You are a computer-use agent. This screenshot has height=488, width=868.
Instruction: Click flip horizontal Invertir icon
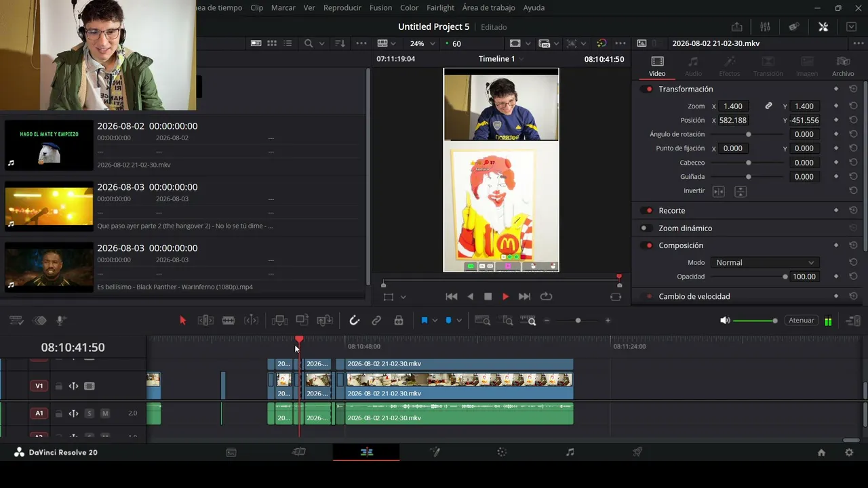(719, 192)
